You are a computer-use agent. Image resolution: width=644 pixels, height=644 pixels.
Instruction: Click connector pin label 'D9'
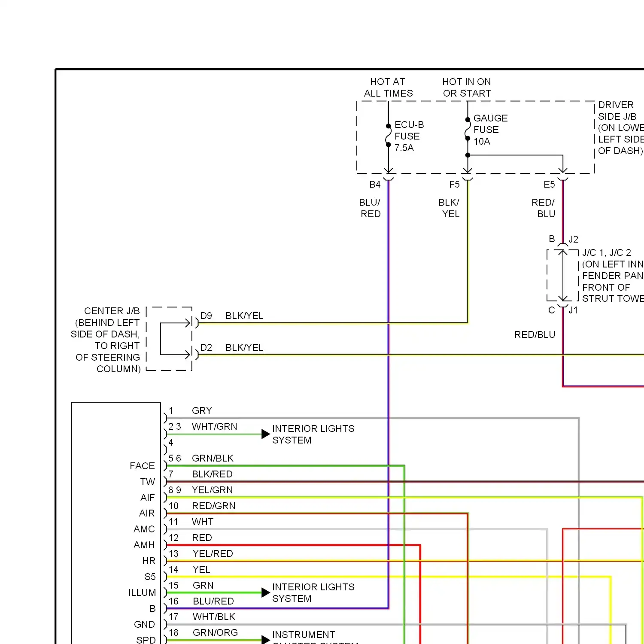(206, 316)
